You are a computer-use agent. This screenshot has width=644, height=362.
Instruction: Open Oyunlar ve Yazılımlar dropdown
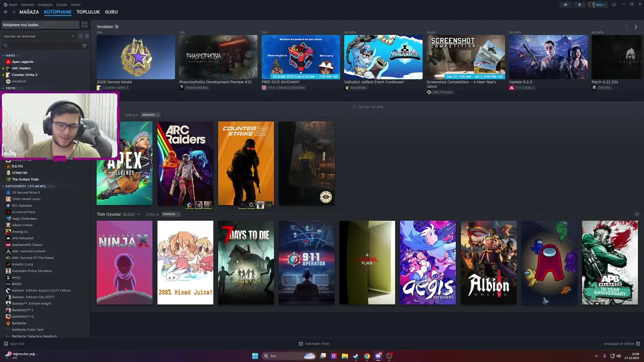pyautogui.click(x=38, y=36)
